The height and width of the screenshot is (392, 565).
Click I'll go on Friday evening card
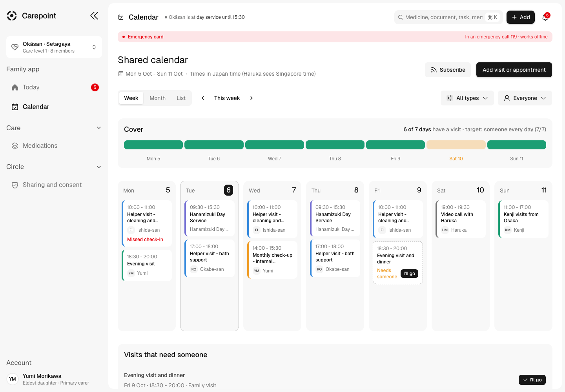pos(409,274)
